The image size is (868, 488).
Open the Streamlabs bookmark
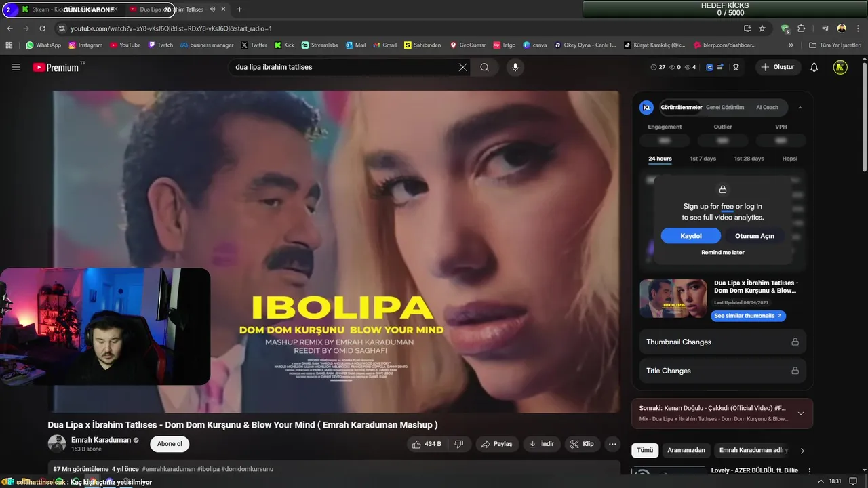[319, 45]
